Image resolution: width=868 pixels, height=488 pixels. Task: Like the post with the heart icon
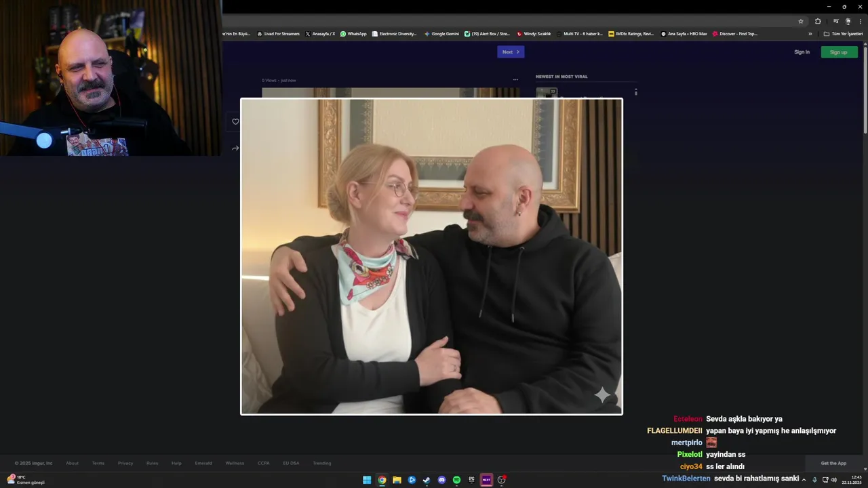coord(235,122)
